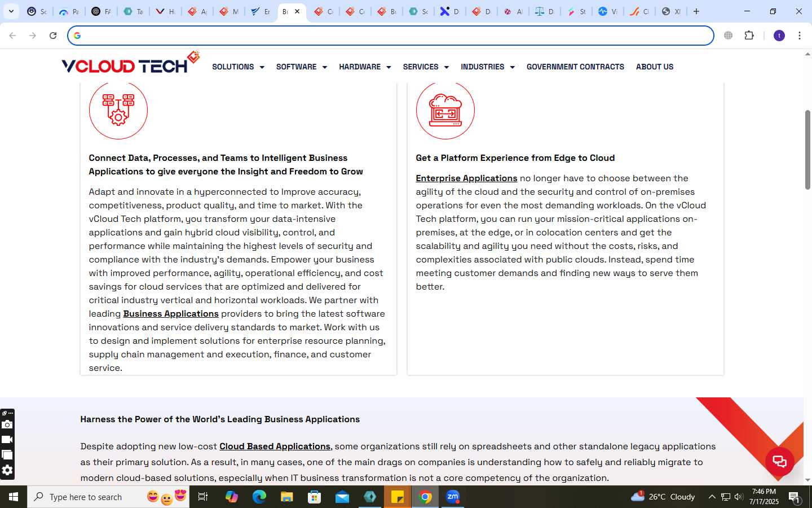Click the gallery stack icon in side toolbar
This screenshot has height=508, width=812.
click(7, 455)
